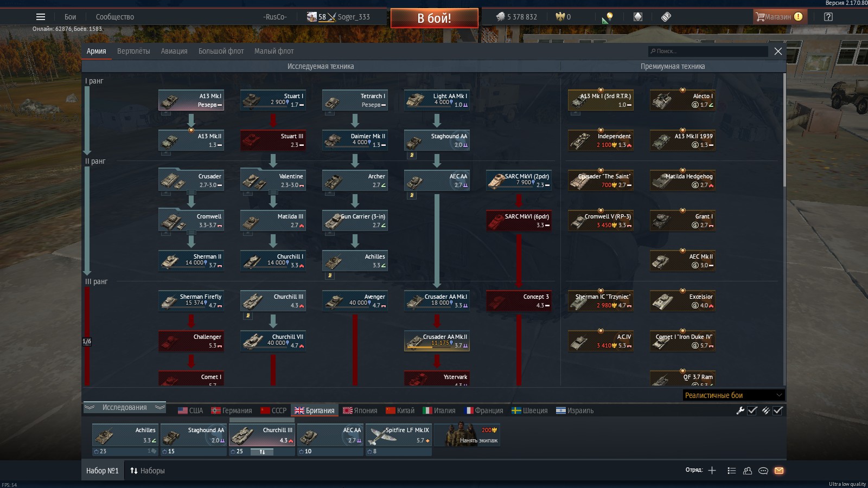868x488 pixels.
Task: Select the Churchill VII heavy tank
Action: click(x=273, y=341)
